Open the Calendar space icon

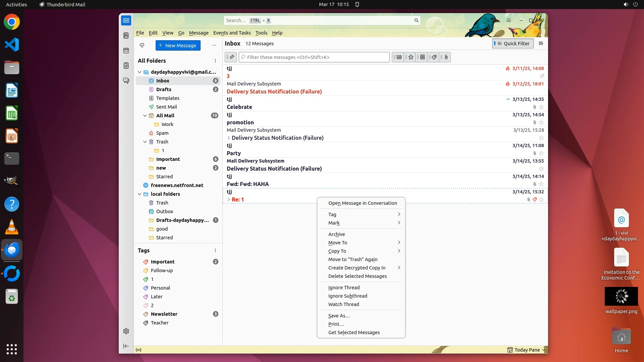click(x=126, y=51)
